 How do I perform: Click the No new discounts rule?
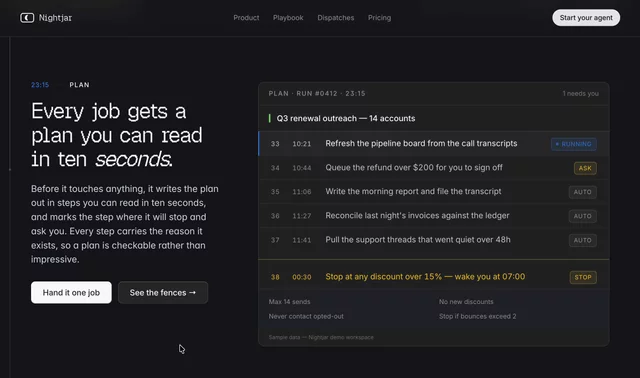click(466, 302)
